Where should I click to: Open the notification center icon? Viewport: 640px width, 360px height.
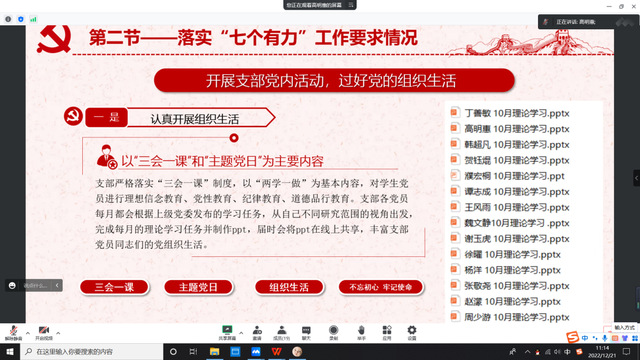[x=627, y=351]
